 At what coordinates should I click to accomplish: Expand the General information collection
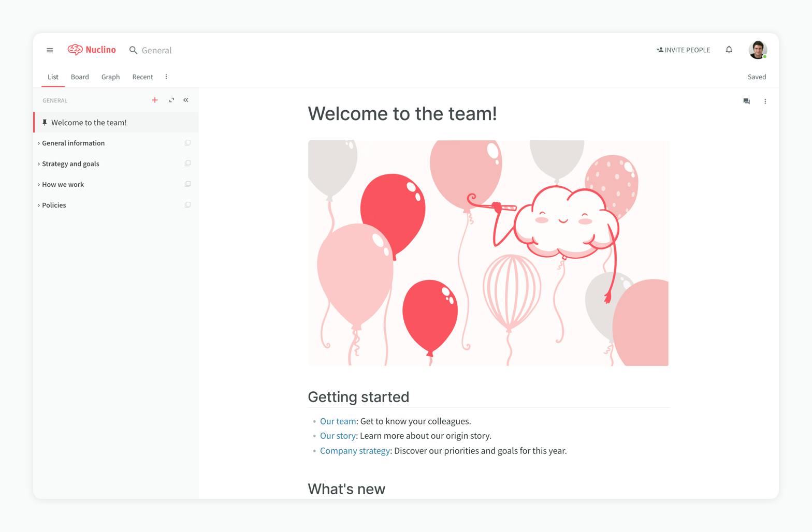click(39, 143)
